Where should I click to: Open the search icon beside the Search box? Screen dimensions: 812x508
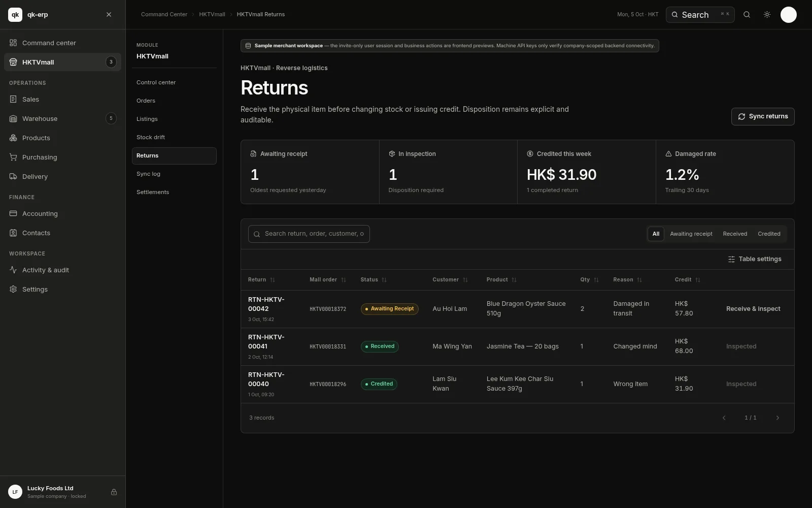pos(747,15)
